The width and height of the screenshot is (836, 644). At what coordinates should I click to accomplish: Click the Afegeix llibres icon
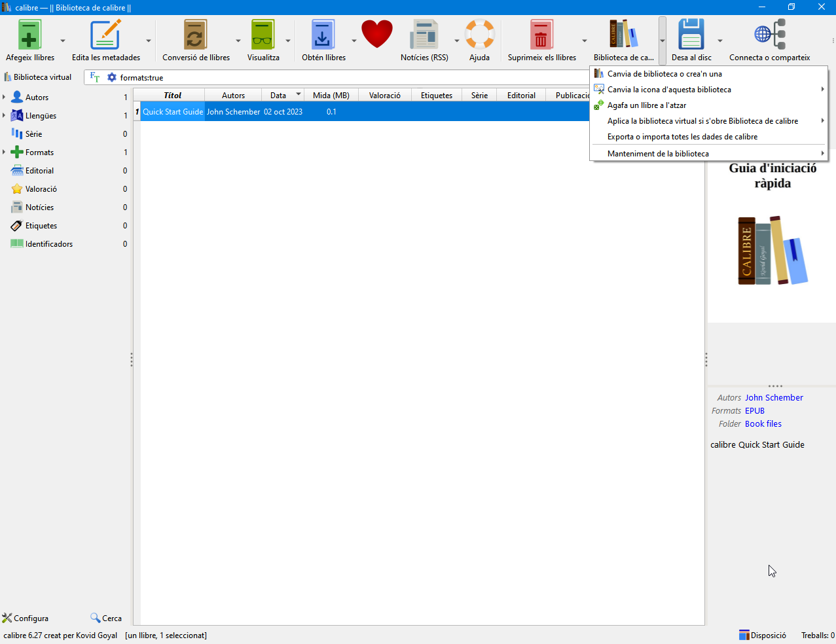30,35
